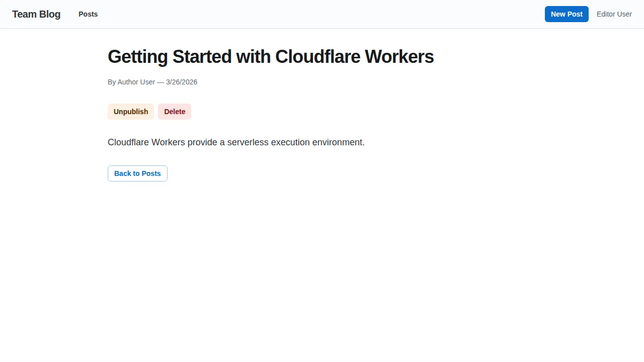Open the Posts navigation link

(88, 14)
